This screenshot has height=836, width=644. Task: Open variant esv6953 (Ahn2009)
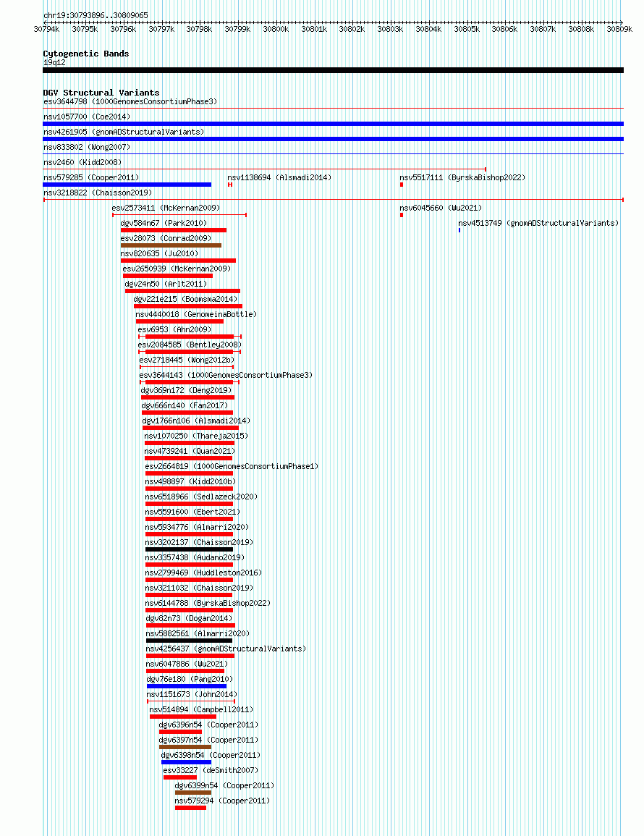coord(174,329)
